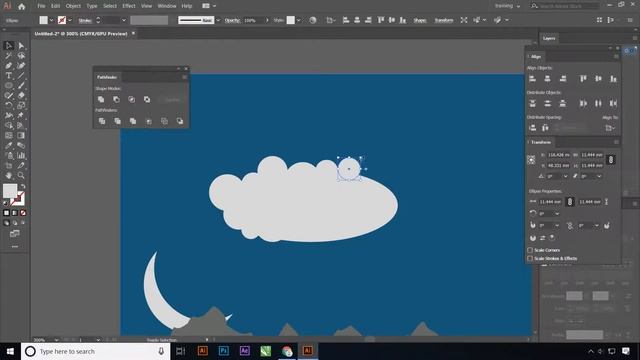Viewport: 640px width, 360px height.
Task: Click Vertical Distribute Center in Align panel
Action: tap(547, 104)
